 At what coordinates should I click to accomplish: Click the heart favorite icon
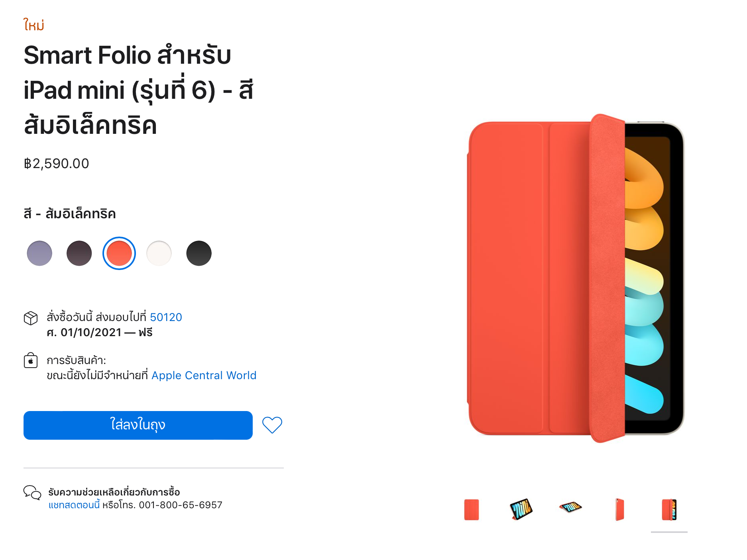pos(272,425)
